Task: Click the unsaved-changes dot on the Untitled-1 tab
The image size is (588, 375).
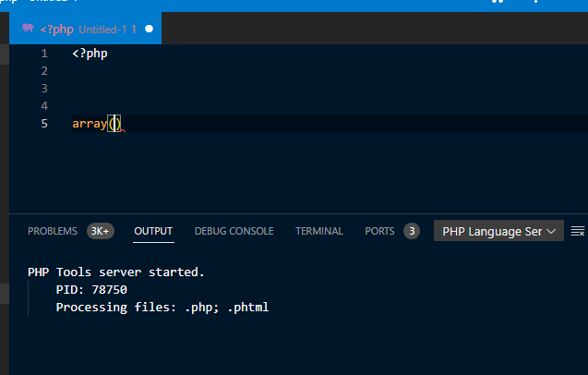Action: tap(149, 29)
